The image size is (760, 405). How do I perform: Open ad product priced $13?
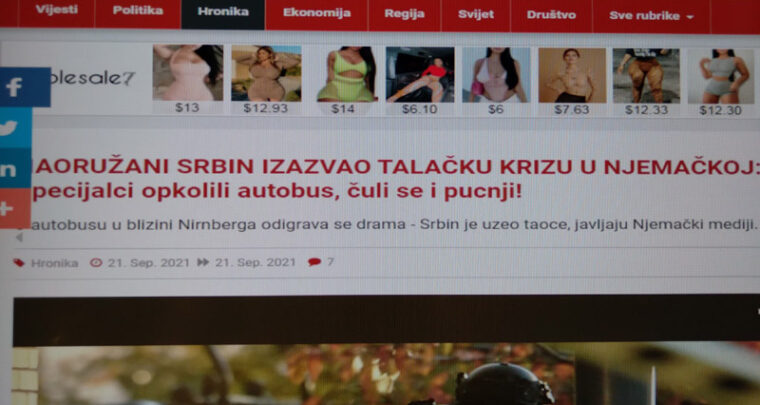[188, 79]
